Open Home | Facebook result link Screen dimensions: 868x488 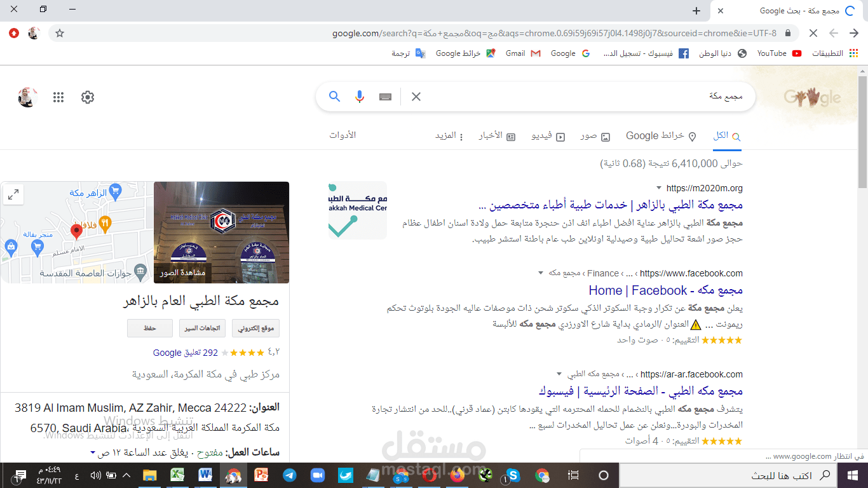point(665,290)
